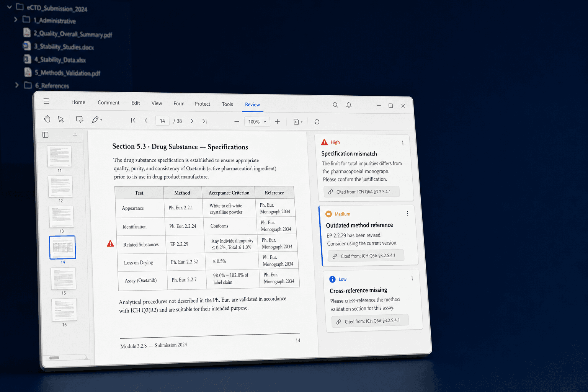Click the Assay (Oxetanib) table cell
The image size is (588, 392).
144,280
